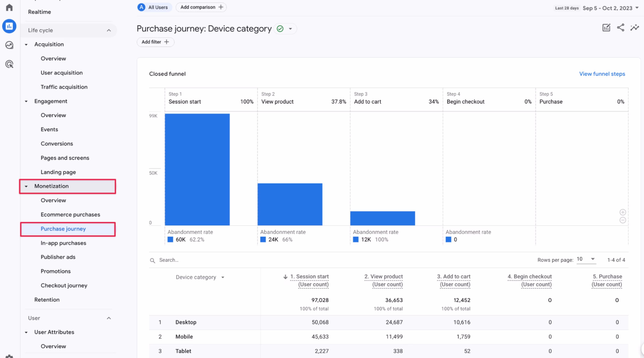Click the View funnel steps link
644x358 pixels.
(x=602, y=74)
